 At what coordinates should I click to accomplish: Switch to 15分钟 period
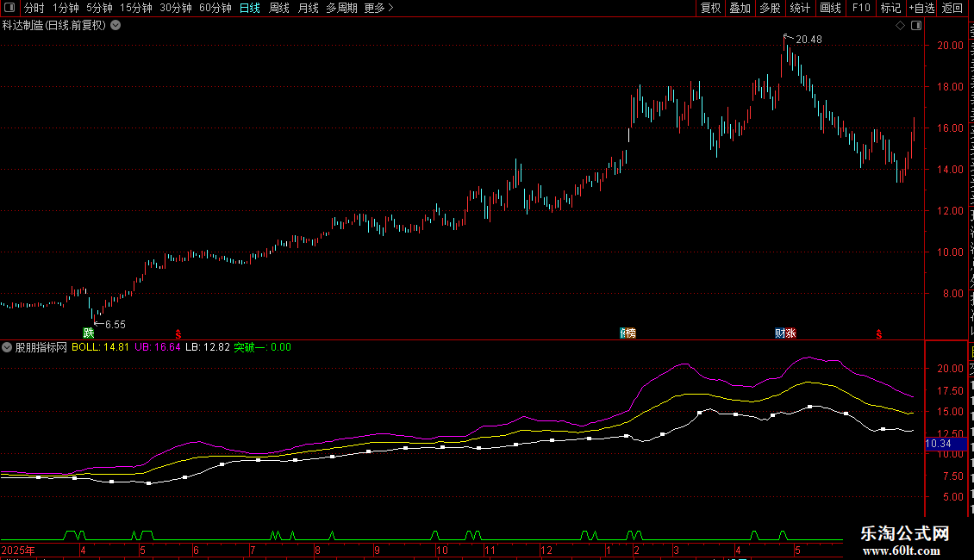tap(136, 8)
